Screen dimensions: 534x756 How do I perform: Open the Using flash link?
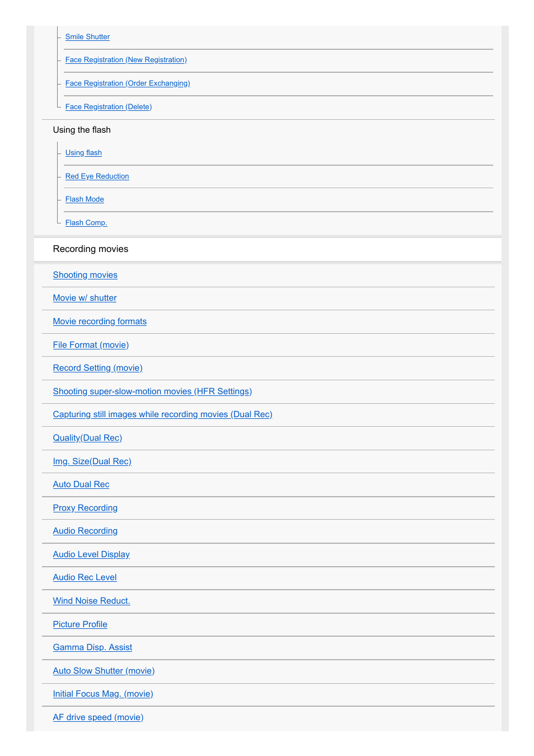coord(83,153)
